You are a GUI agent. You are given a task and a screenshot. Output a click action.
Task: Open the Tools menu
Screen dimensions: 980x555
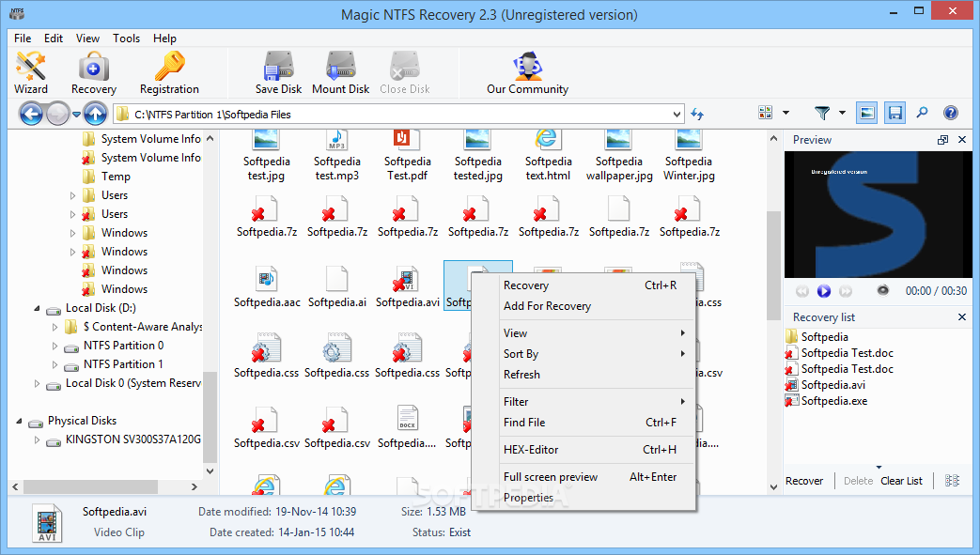point(126,39)
